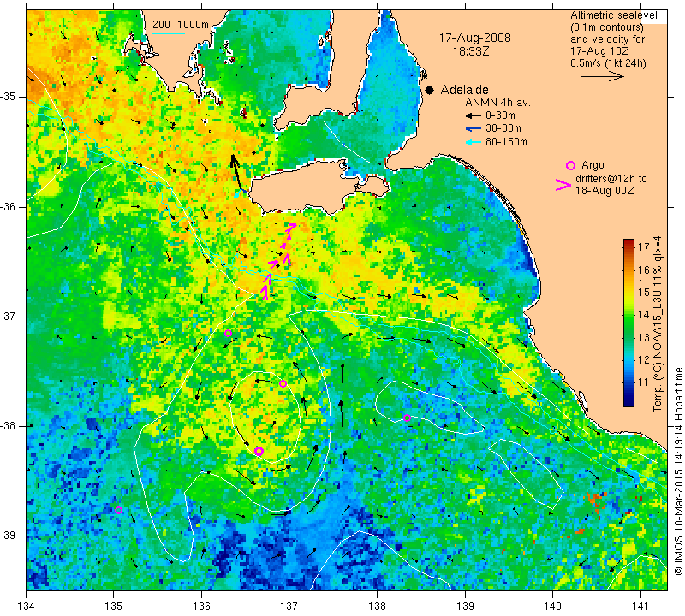Click the 200 1000m depth contour label
The image size is (685, 616).
click(181, 25)
